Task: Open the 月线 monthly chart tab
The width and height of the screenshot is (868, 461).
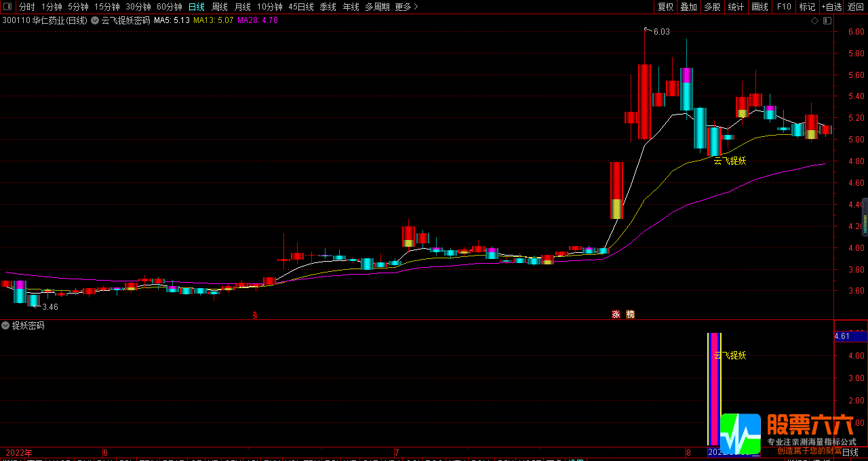Action: click(x=243, y=7)
